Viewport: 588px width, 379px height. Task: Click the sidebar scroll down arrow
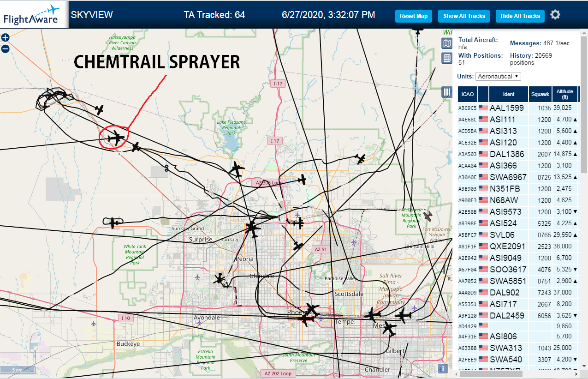point(584,367)
